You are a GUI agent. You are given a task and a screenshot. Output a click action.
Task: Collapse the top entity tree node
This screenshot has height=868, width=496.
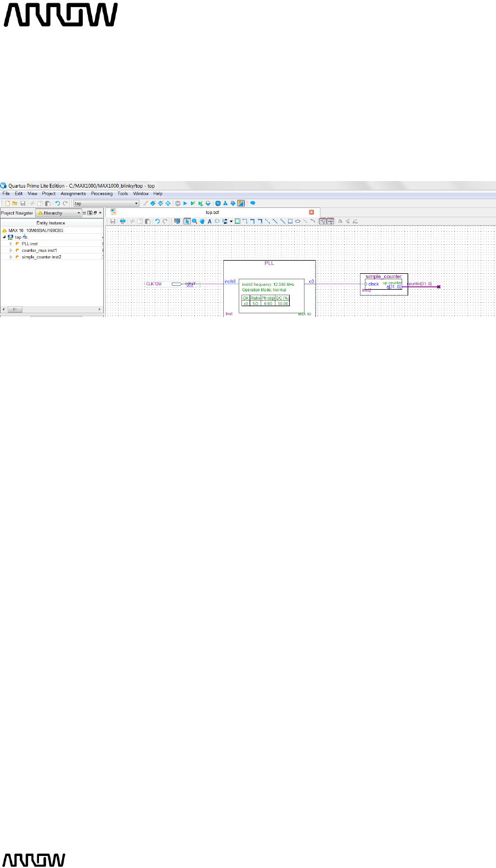click(4, 237)
